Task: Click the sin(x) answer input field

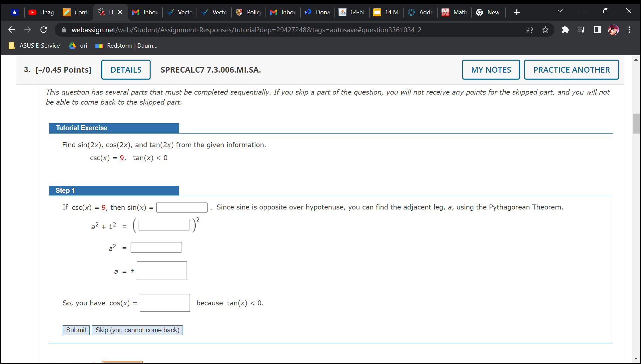Action: [182, 207]
